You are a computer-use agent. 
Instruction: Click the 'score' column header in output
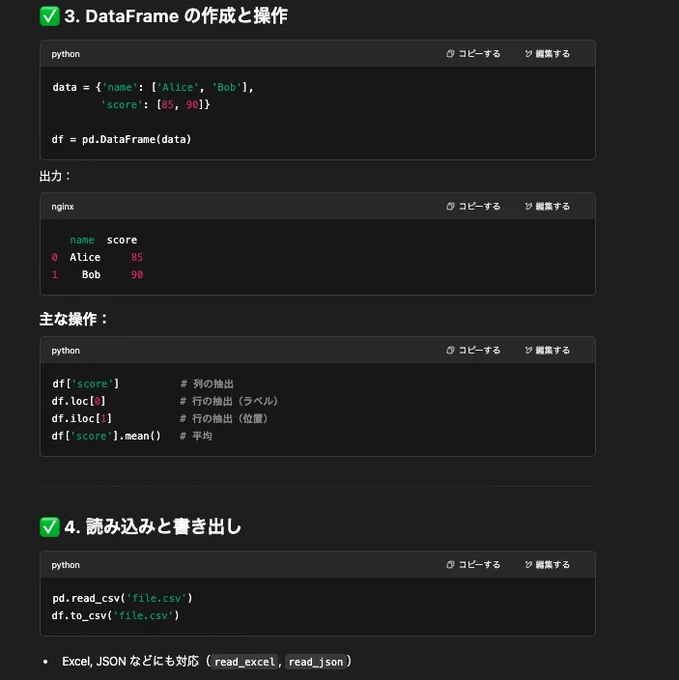[x=122, y=240]
